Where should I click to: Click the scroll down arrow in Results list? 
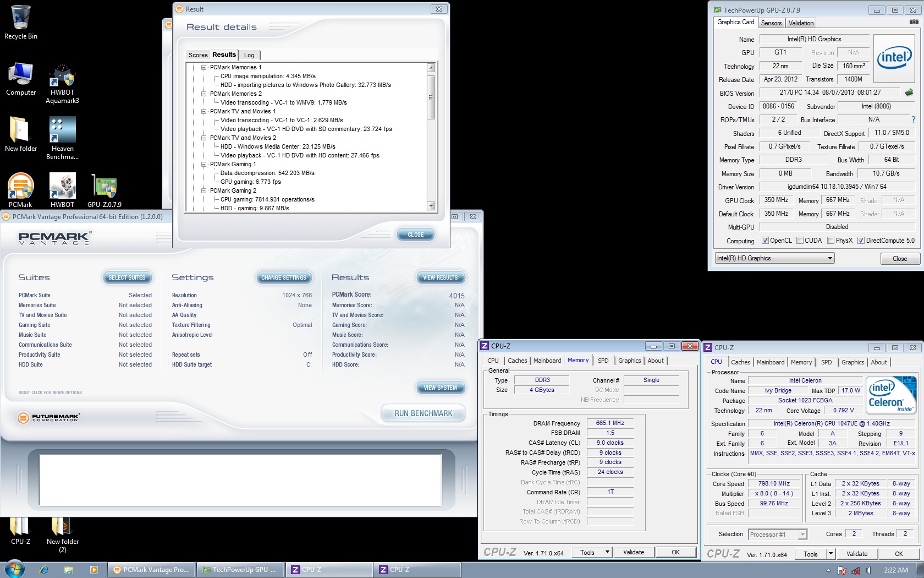tap(431, 206)
